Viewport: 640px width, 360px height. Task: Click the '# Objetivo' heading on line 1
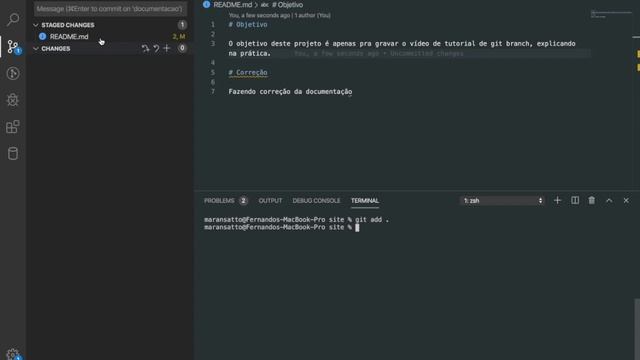pyautogui.click(x=248, y=24)
